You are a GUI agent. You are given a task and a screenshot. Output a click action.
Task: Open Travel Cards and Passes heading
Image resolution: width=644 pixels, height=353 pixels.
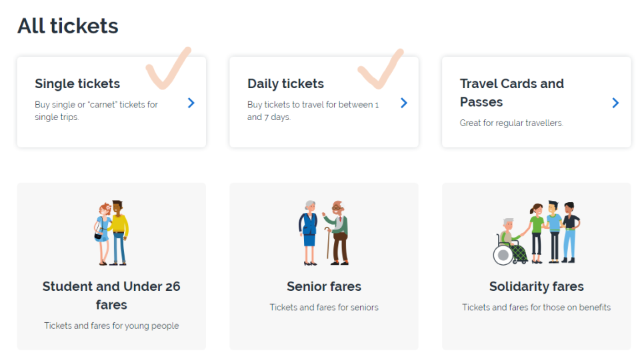[512, 93]
